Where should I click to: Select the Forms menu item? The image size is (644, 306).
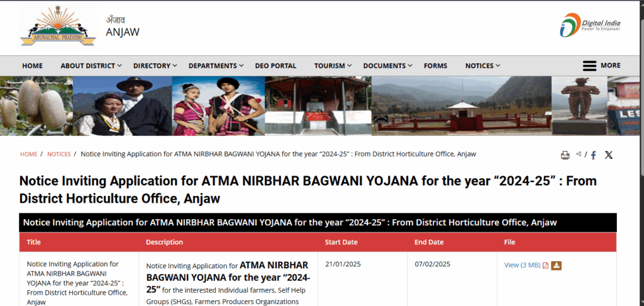[x=435, y=65]
